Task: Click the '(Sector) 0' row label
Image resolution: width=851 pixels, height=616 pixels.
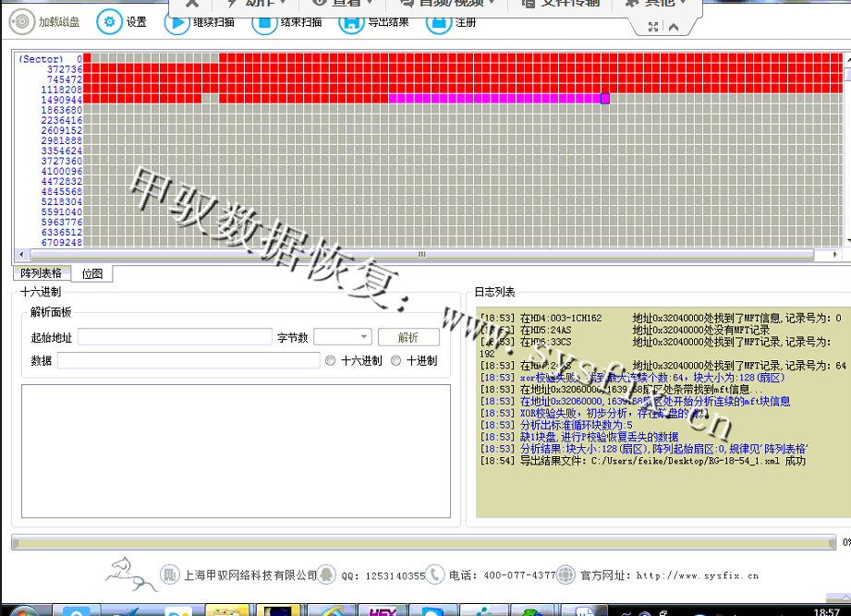Action: pos(51,59)
